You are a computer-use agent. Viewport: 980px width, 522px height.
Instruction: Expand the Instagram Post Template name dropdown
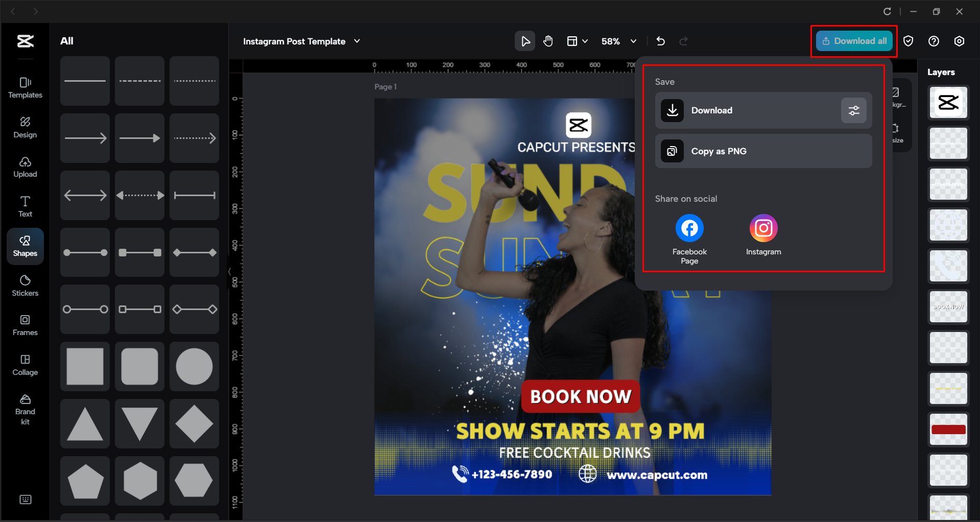(x=357, y=41)
